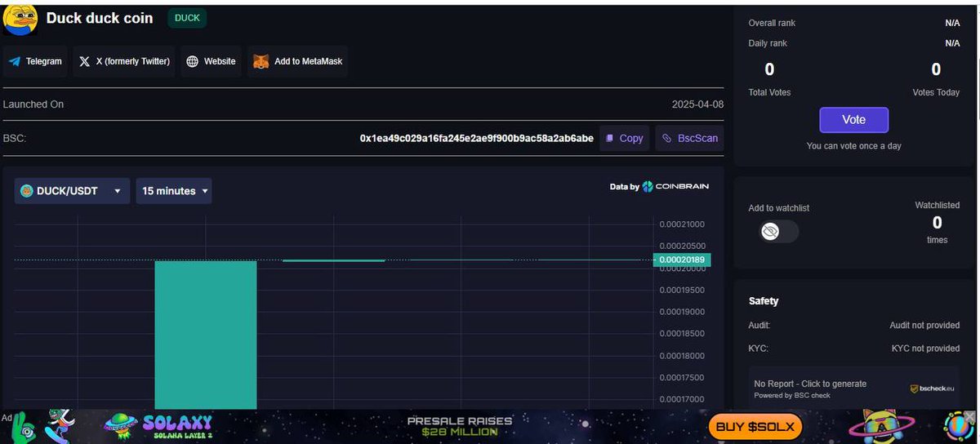Open the DUCK/USDT pair dropdown

(x=72, y=191)
